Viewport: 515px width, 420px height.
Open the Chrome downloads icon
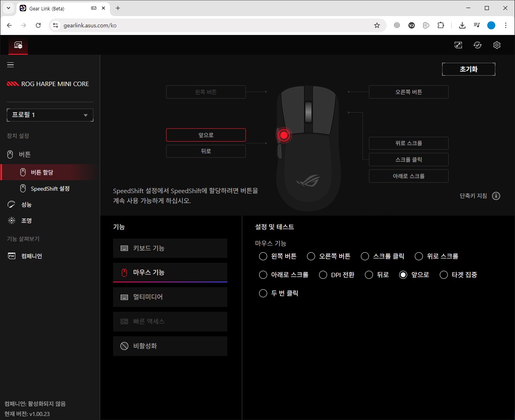click(462, 25)
